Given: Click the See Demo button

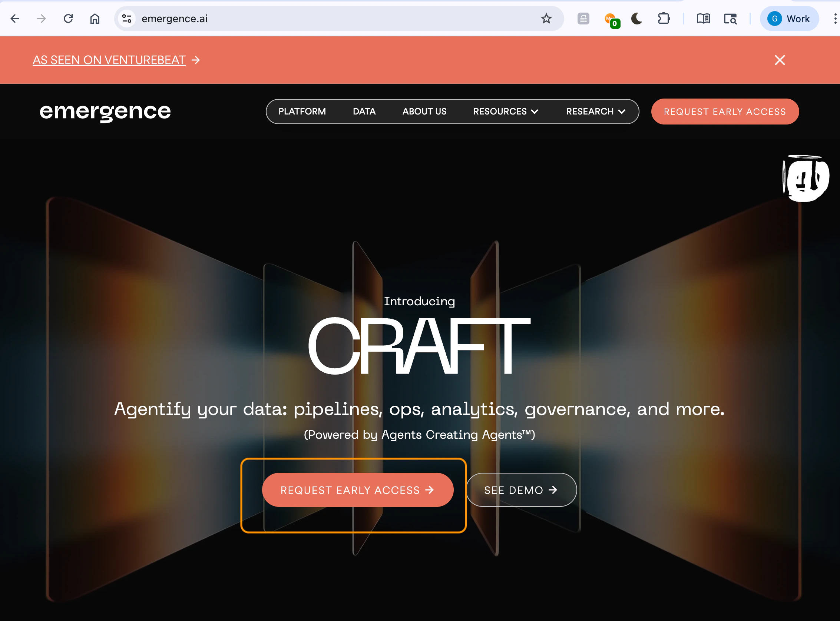Looking at the screenshot, I should click(521, 490).
